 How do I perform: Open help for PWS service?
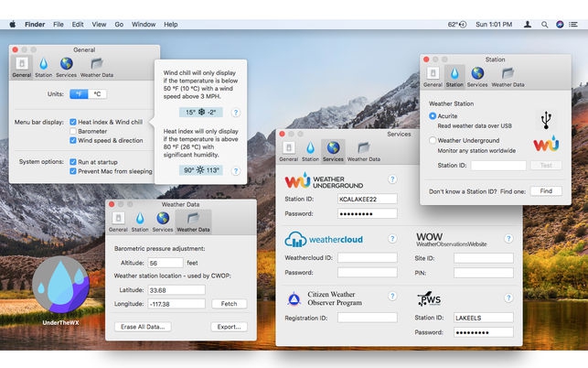point(508,298)
